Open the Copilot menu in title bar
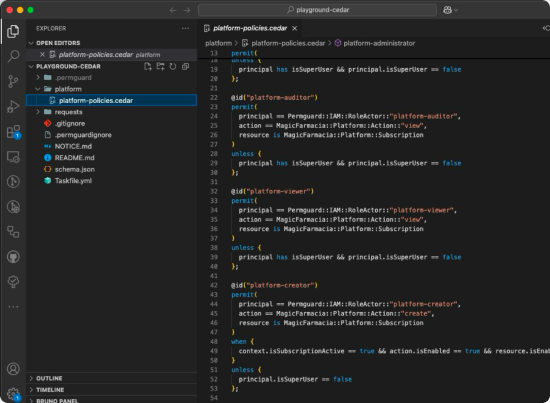 point(450,10)
